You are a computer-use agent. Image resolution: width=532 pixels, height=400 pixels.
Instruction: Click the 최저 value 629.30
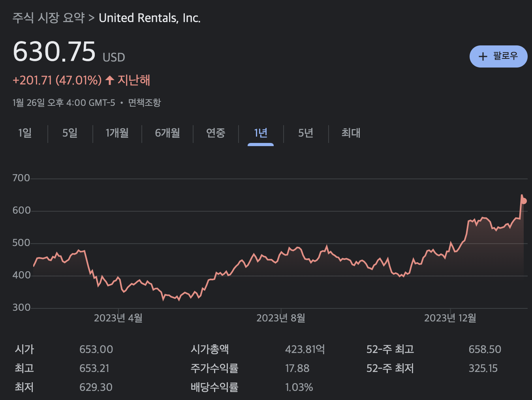click(x=96, y=387)
